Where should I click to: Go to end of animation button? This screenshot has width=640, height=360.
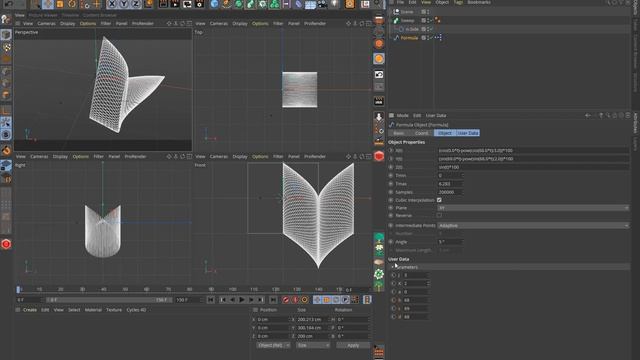coord(273,300)
